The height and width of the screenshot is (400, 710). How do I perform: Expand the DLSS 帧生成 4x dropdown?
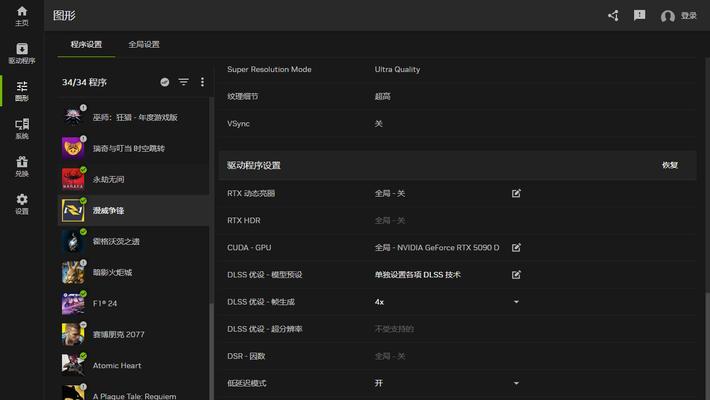point(516,302)
